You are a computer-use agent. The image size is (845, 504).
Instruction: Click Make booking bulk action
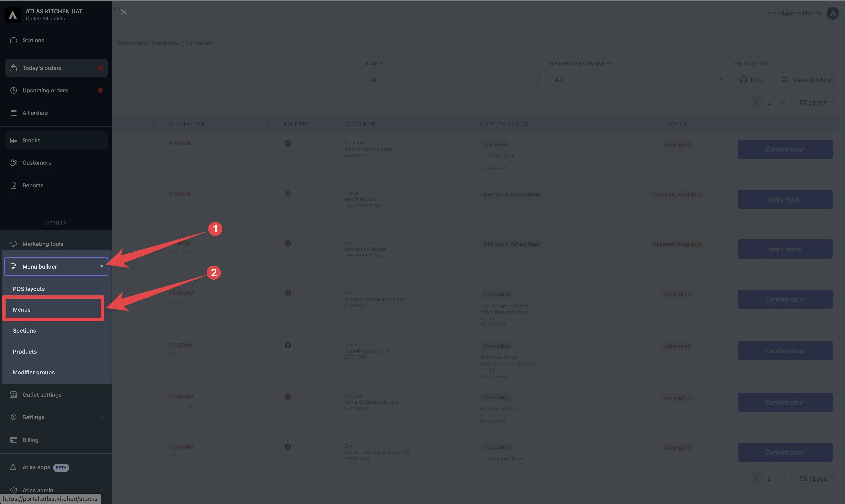[807, 80]
